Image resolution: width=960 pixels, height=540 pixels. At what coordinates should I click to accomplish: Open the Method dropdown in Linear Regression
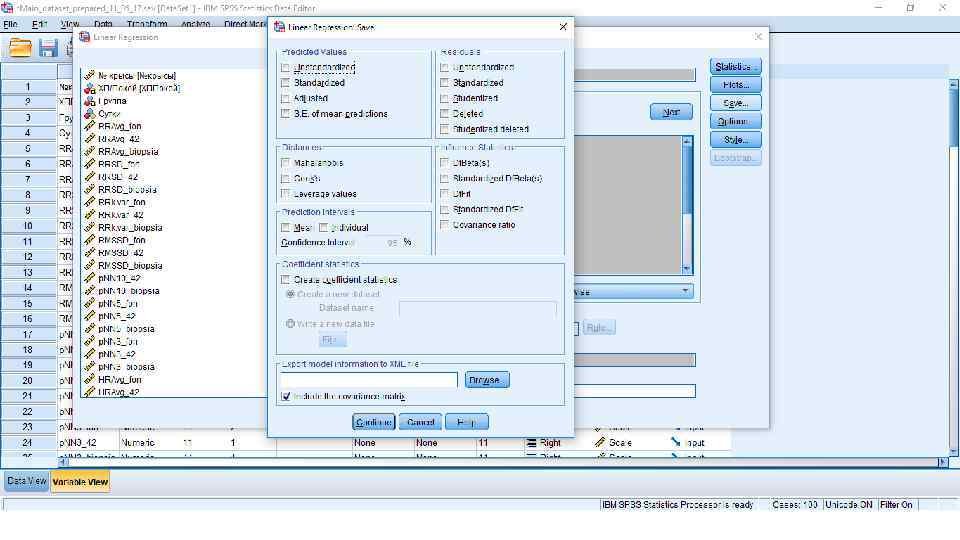coord(685,291)
